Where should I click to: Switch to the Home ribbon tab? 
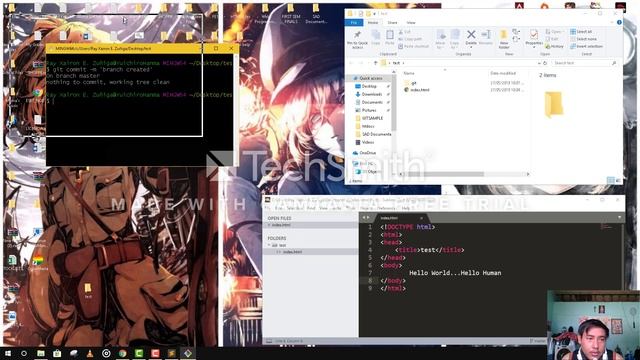coord(373,22)
